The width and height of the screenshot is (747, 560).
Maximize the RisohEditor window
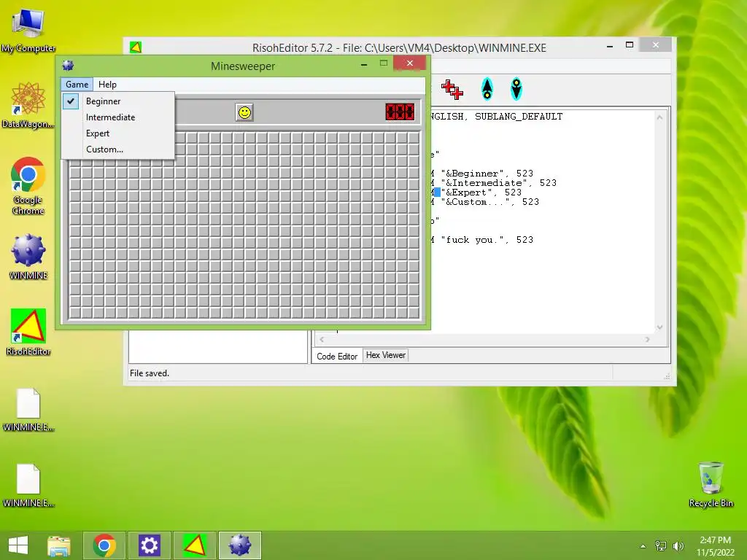coord(630,45)
